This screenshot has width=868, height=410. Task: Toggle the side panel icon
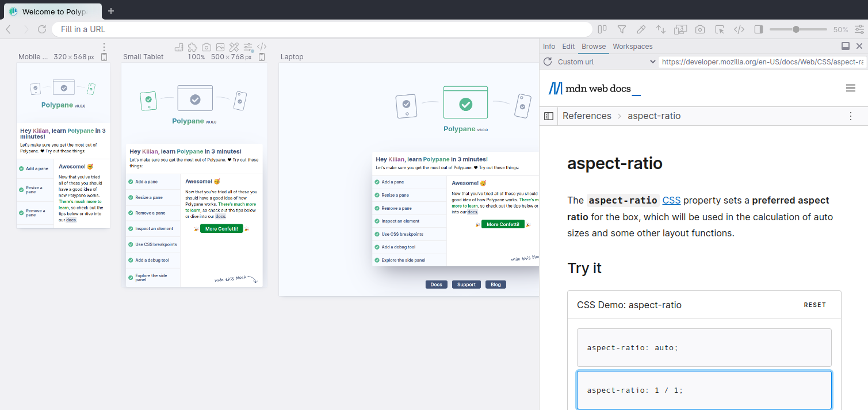(759, 29)
